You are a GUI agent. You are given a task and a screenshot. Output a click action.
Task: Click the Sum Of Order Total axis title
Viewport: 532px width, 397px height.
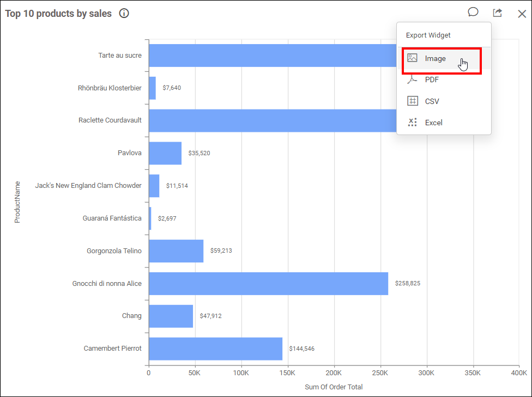(x=334, y=387)
